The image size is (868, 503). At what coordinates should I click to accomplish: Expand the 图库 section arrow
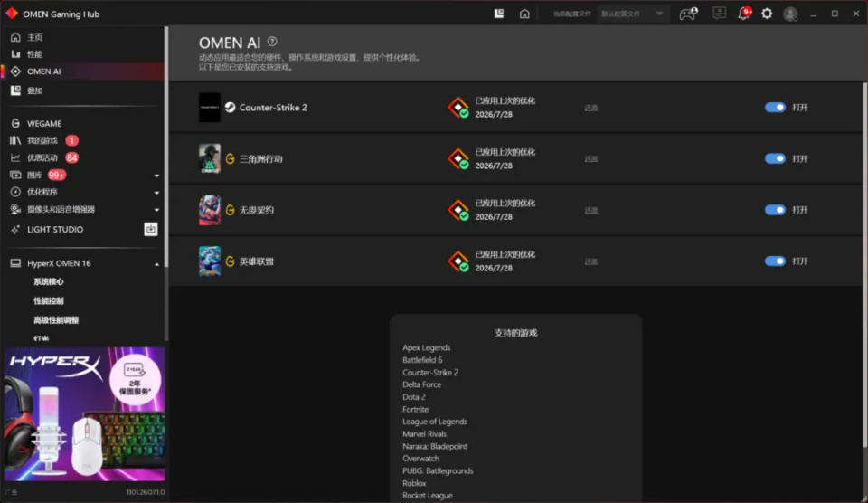tap(156, 176)
